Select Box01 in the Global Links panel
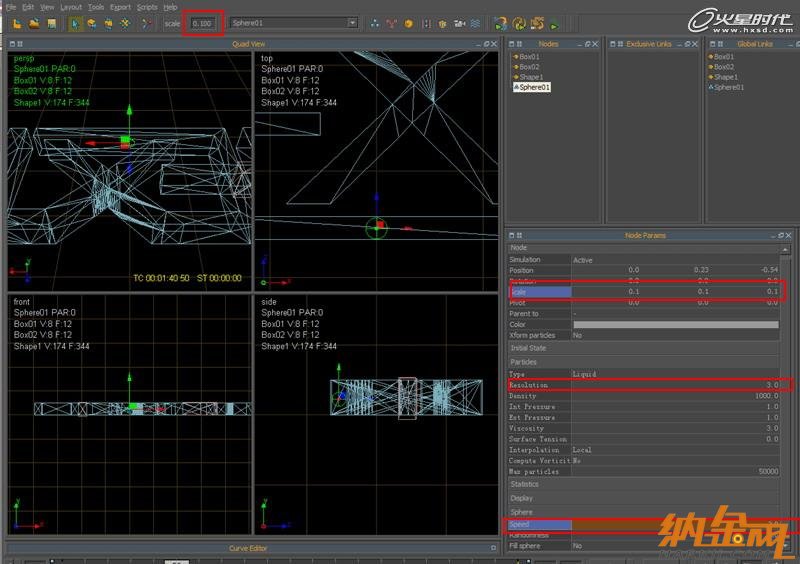 pos(724,57)
